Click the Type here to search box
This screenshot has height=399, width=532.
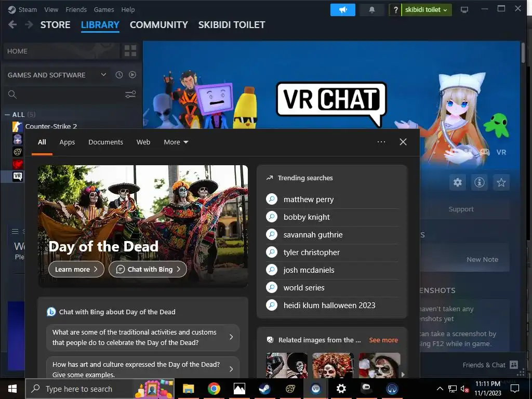[100, 389]
